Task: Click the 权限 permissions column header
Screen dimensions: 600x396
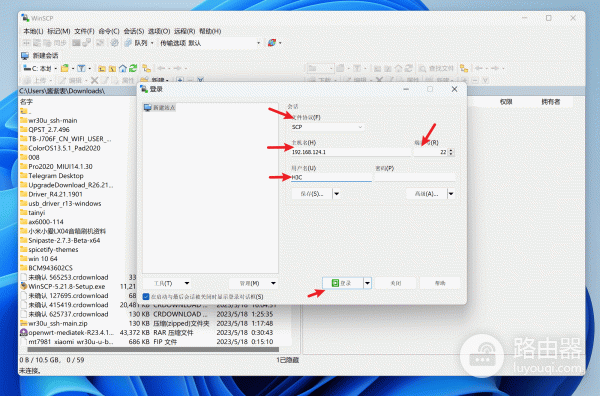Action: point(506,102)
